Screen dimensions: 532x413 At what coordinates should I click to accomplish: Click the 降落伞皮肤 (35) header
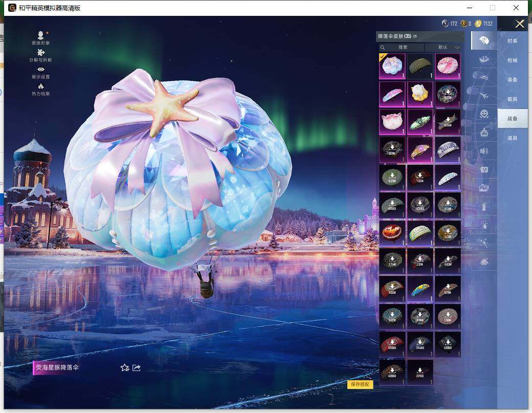click(394, 36)
